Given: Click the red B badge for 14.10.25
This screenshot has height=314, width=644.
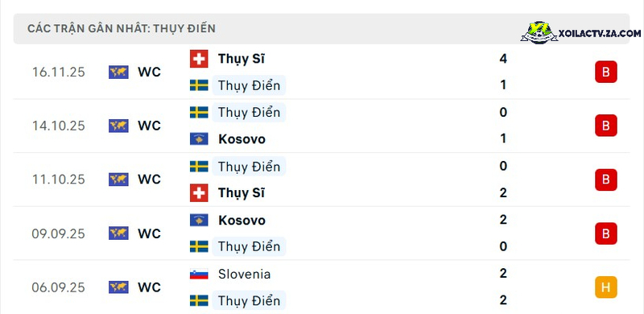Looking at the screenshot, I should point(606,126).
